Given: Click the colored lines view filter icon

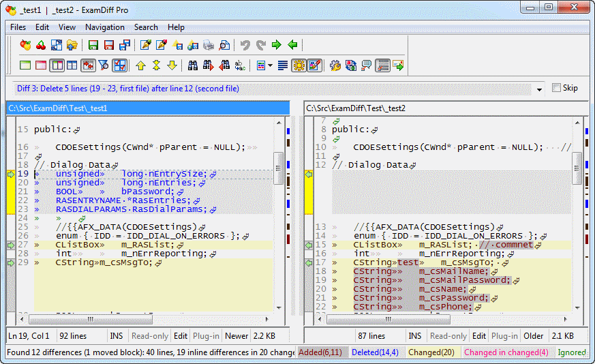Looking at the screenshot, I should [261, 65].
